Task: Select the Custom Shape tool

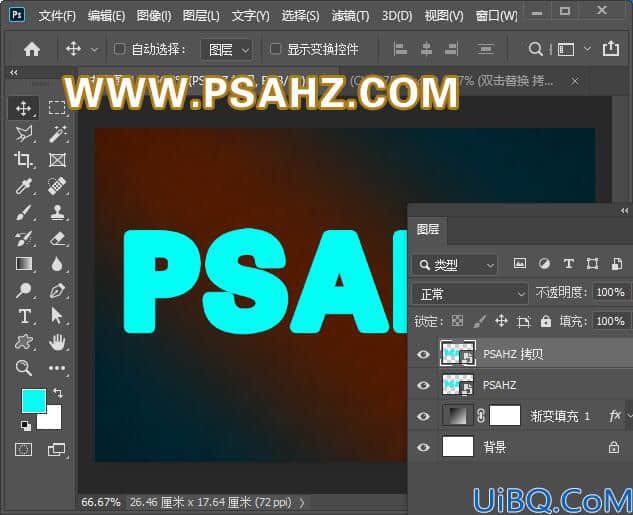Action: (x=23, y=342)
